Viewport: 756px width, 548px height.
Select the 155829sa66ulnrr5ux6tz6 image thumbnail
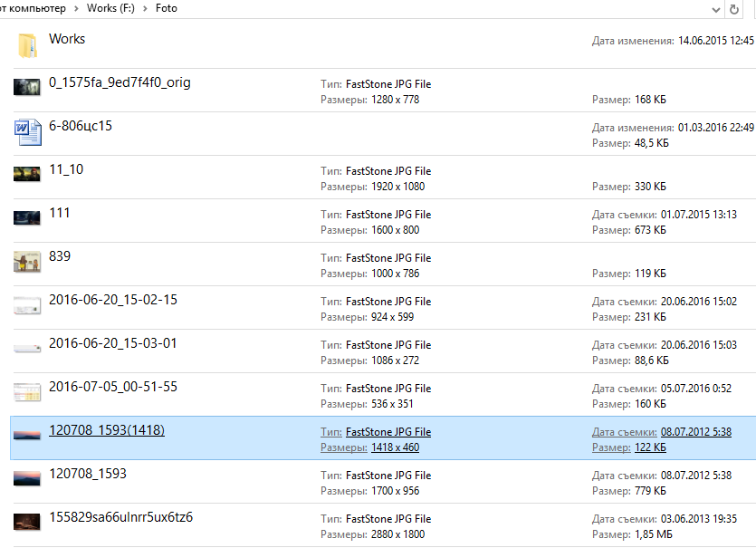point(27,523)
